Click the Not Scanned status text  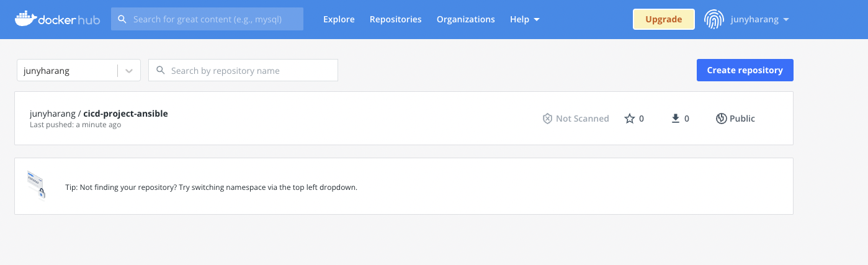pos(583,119)
